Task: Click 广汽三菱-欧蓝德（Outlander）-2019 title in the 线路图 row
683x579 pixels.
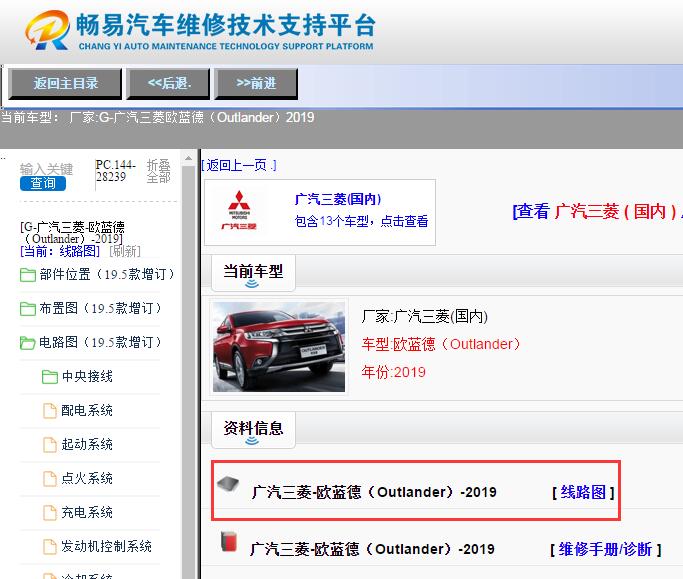Action: [374, 492]
